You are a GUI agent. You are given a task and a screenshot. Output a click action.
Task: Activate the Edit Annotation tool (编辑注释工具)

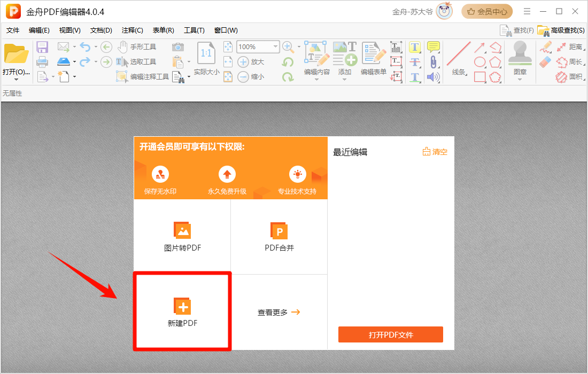143,77
